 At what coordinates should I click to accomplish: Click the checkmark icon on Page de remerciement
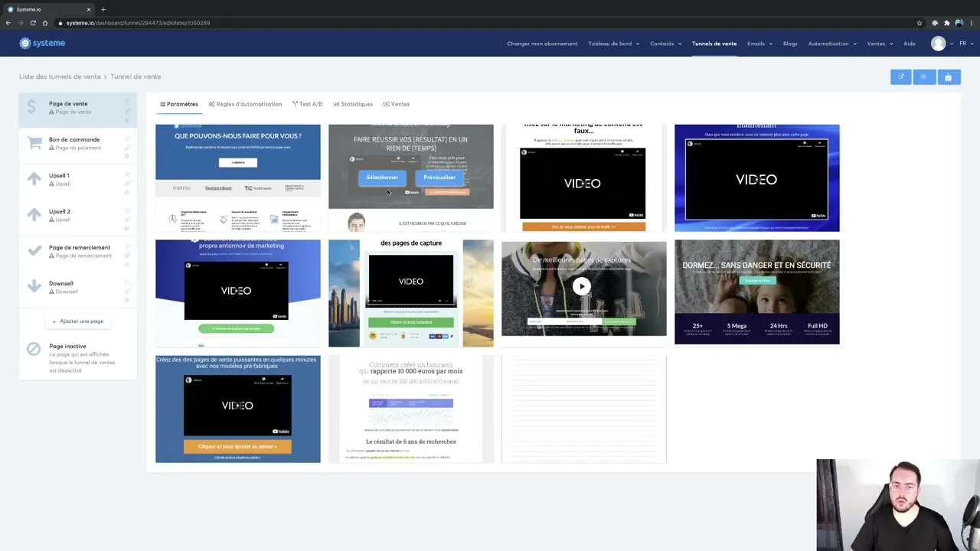[34, 251]
